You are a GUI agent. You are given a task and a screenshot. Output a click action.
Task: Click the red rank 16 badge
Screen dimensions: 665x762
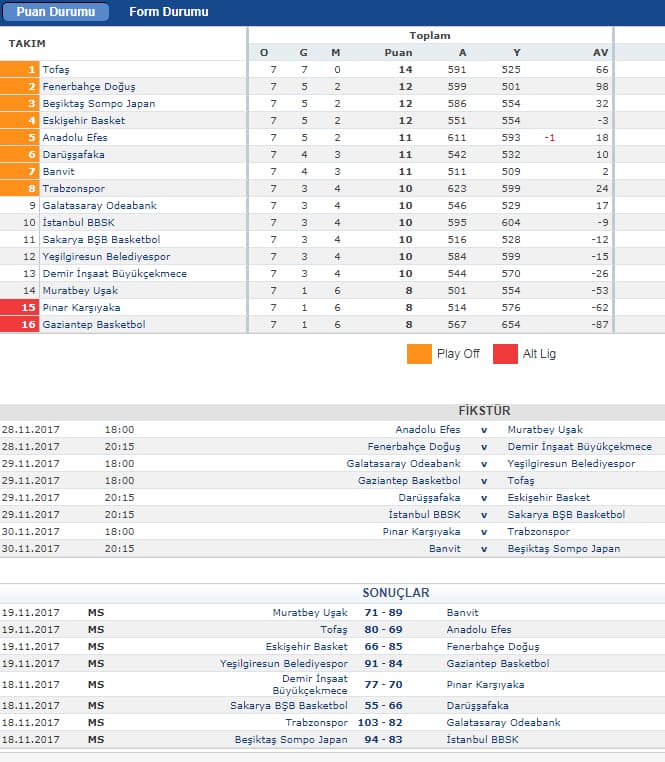coord(19,325)
